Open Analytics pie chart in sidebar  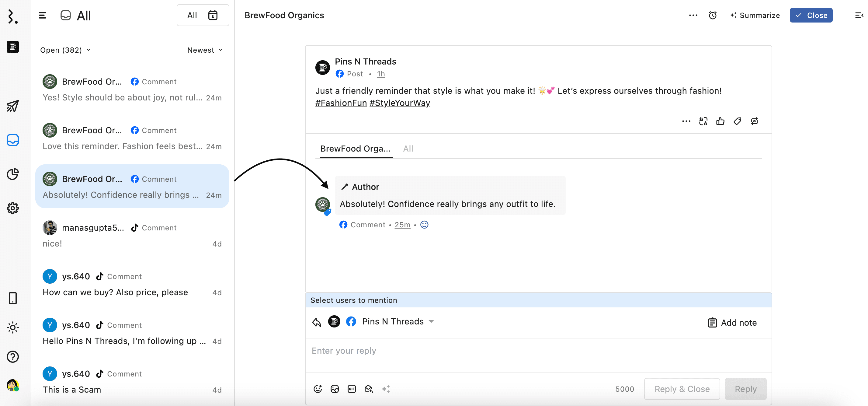coord(13,174)
